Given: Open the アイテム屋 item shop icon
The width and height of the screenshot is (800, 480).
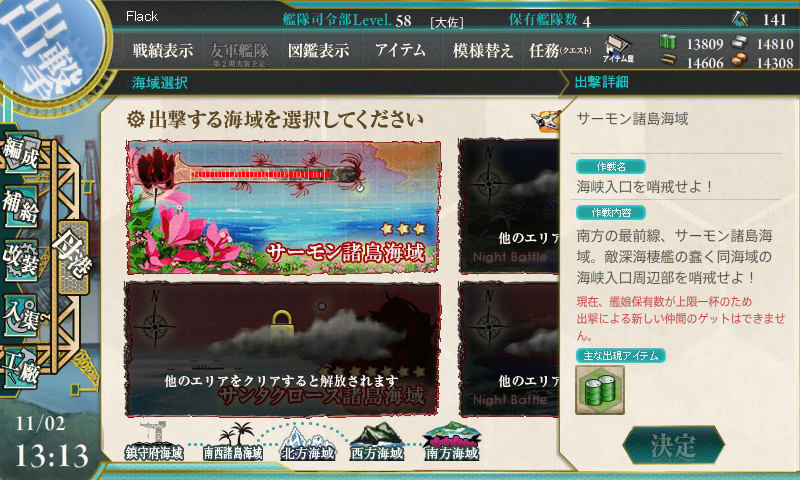Looking at the screenshot, I should click(x=618, y=49).
